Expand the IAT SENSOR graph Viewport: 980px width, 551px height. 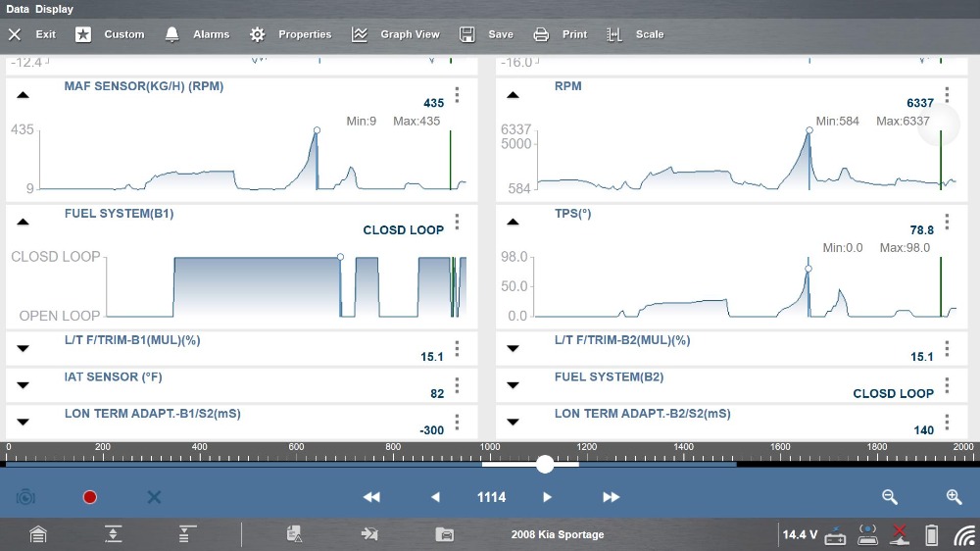[x=23, y=384]
